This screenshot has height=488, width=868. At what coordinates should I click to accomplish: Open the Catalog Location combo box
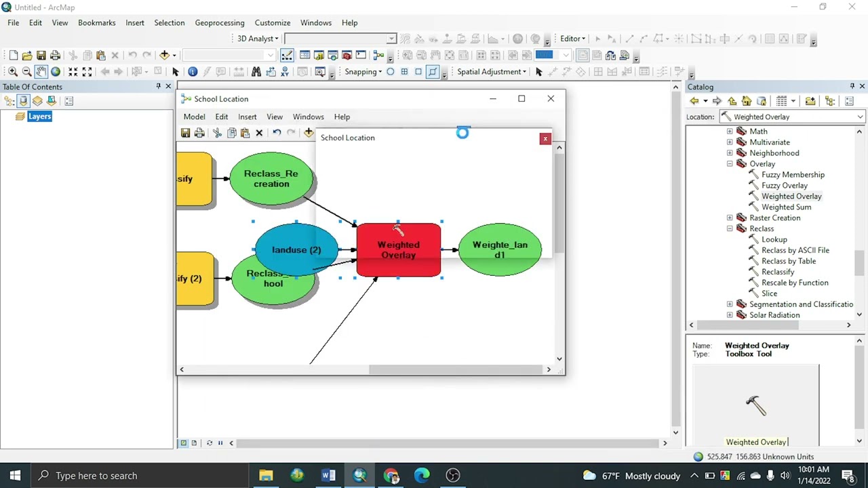tap(793, 117)
